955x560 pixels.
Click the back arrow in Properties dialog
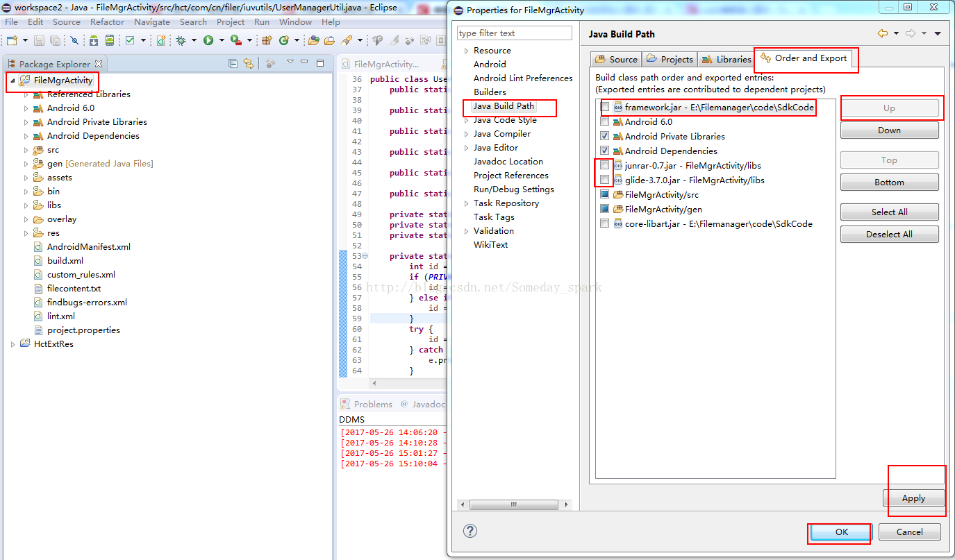point(883,33)
